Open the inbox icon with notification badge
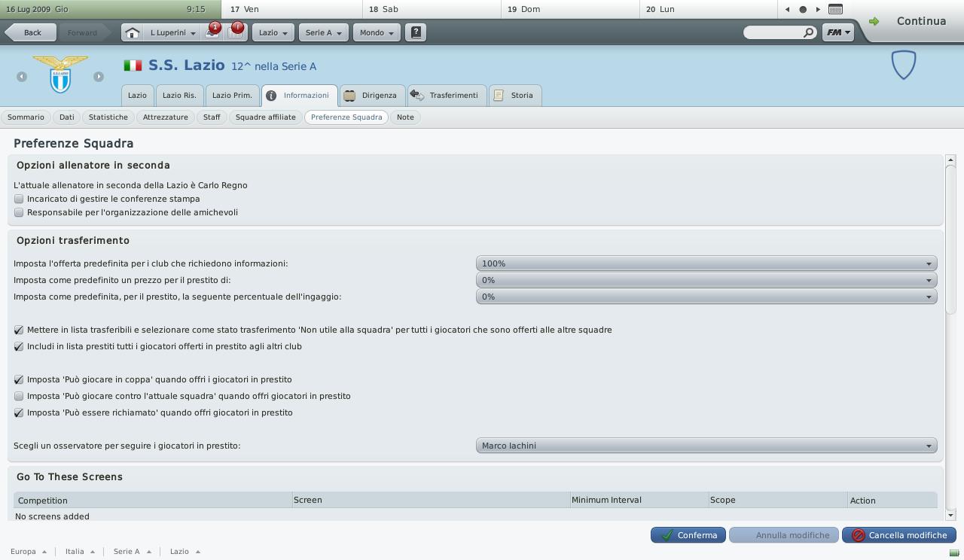The width and height of the screenshot is (964, 560). (x=212, y=32)
